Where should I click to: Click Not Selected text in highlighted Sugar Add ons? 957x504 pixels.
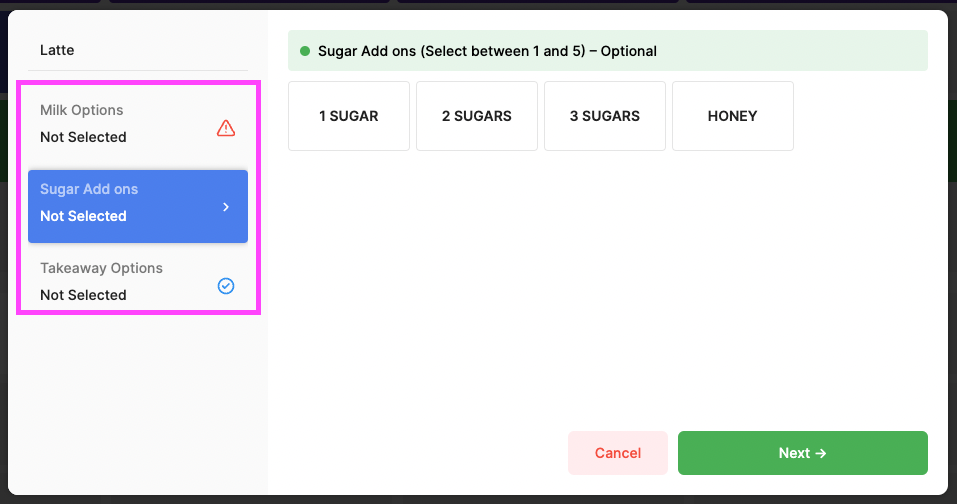[84, 216]
